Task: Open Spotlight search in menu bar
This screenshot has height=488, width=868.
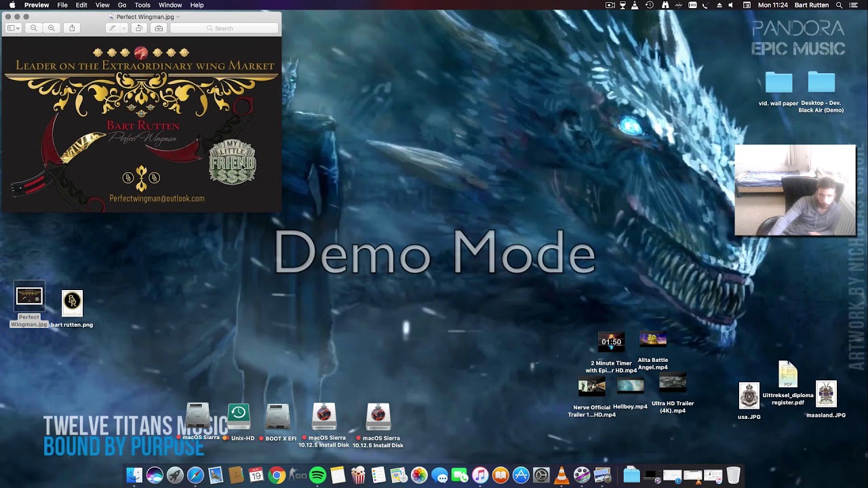Action: coord(839,5)
